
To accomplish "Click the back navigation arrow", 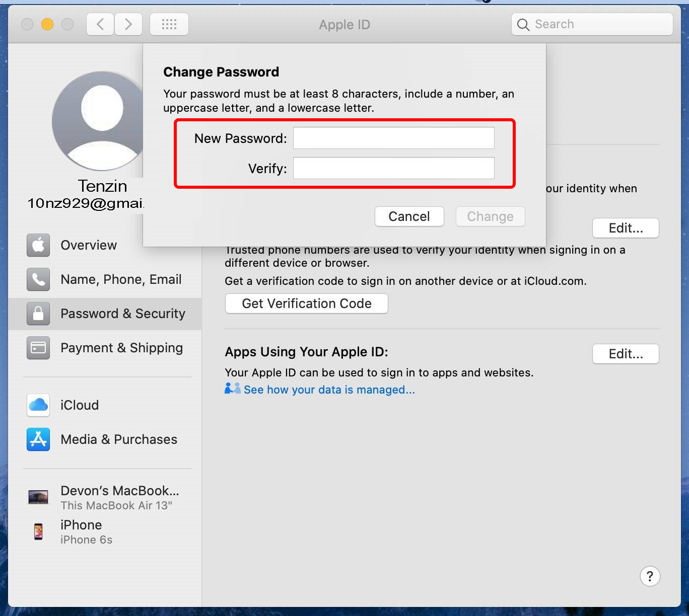I will [100, 24].
